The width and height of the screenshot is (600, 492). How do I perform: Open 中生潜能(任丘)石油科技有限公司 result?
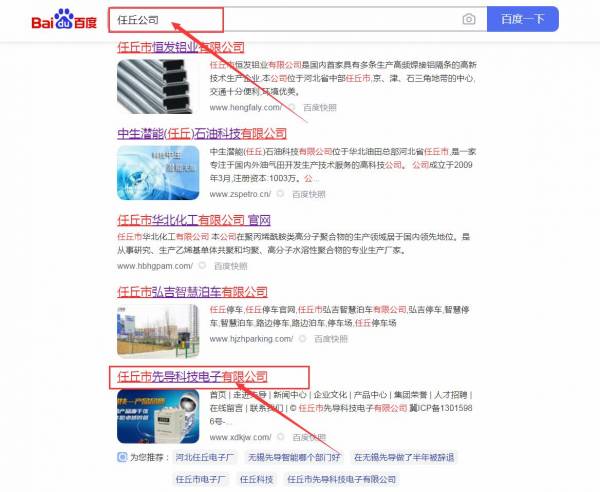click(x=201, y=133)
